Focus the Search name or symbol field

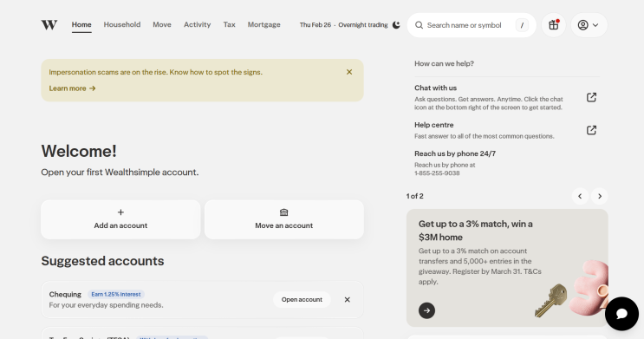pyautogui.click(x=472, y=25)
